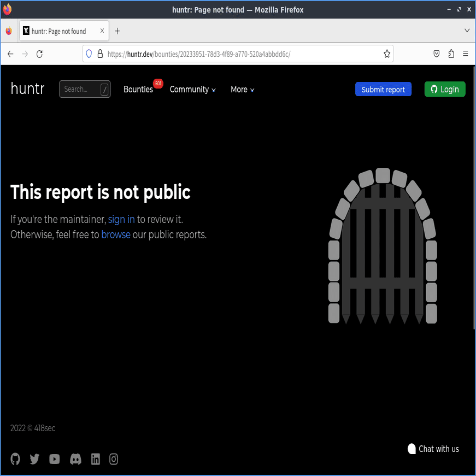The height and width of the screenshot is (476, 476).
Task: Open the Discord footer icon
Action: tap(75, 459)
